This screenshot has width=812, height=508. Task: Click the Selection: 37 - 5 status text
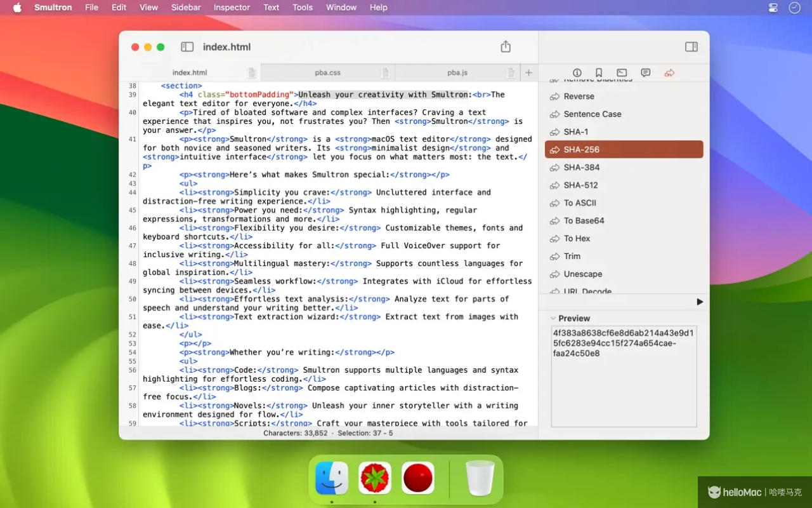coord(365,433)
